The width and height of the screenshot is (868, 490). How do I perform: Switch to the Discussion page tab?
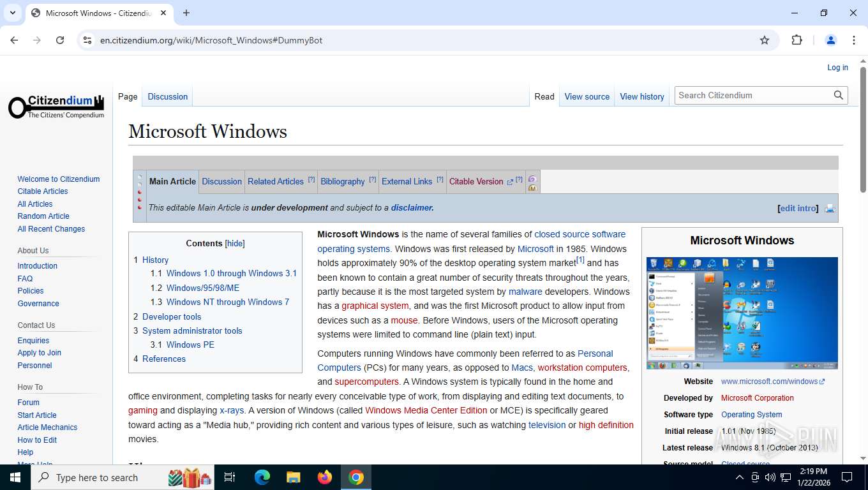tap(168, 96)
